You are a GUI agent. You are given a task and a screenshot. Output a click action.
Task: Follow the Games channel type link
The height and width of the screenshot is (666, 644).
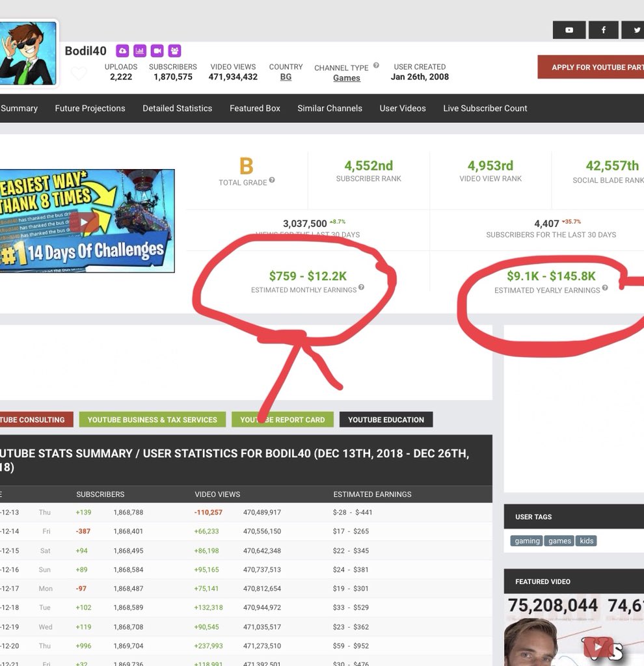pyautogui.click(x=347, y=78)
